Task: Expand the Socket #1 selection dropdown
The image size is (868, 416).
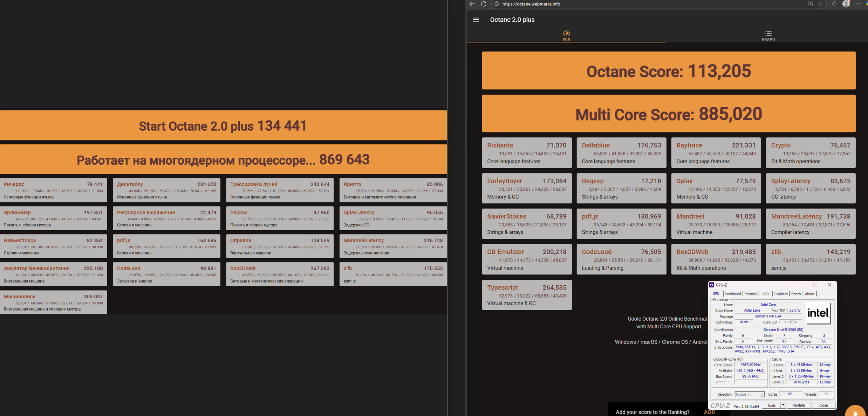Action: pos(761,395)
